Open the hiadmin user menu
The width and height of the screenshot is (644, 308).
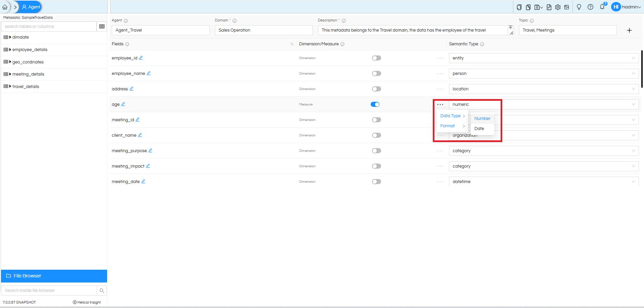coord(626,7)
